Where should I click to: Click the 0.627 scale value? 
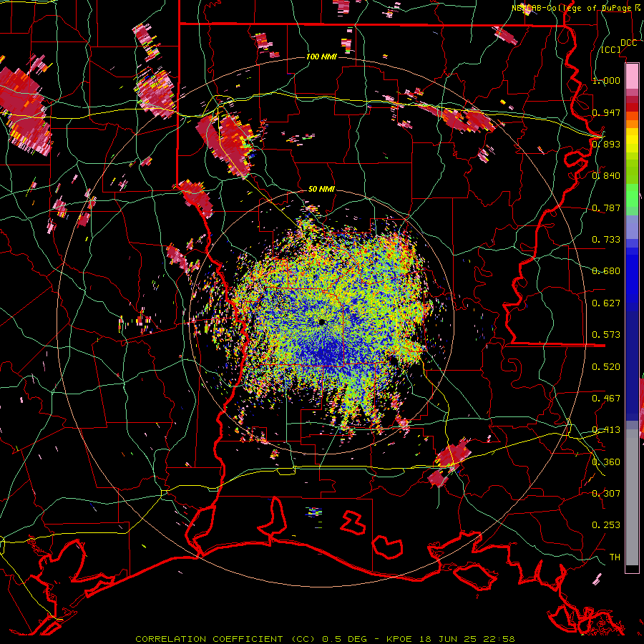point(606,303)
